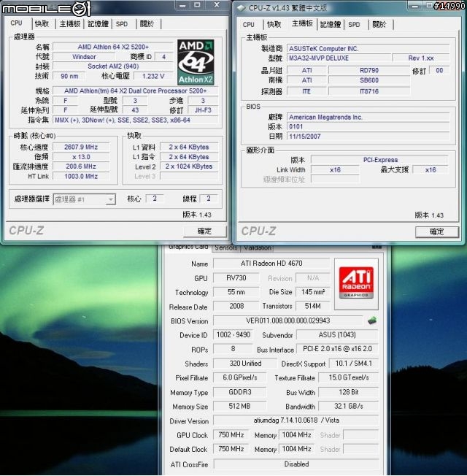The image size is (467, 476).
Task: Click BIOS date 11/15/2007
Action: click(x=368, y=137)
